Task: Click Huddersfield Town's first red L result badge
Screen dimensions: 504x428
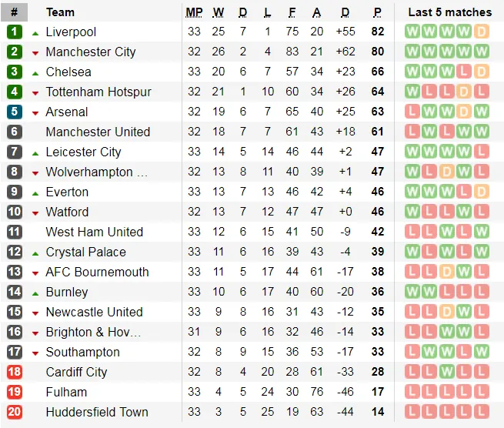Action: (412, 413)
